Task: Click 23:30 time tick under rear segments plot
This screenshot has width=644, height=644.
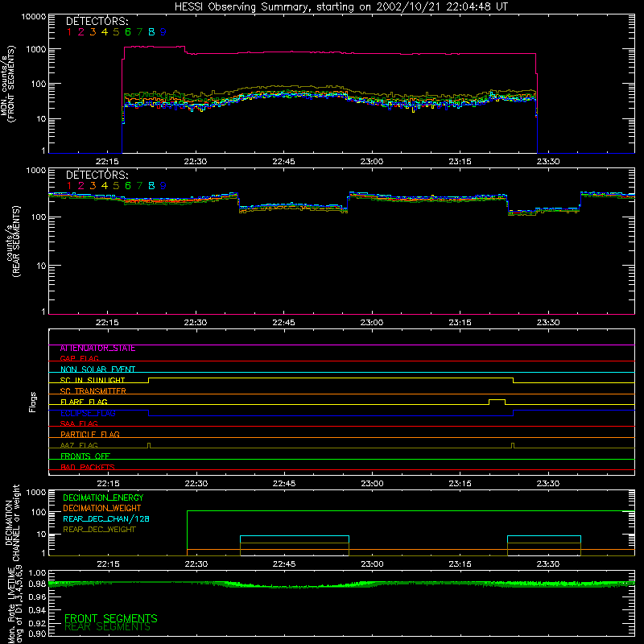Action: 548,323
